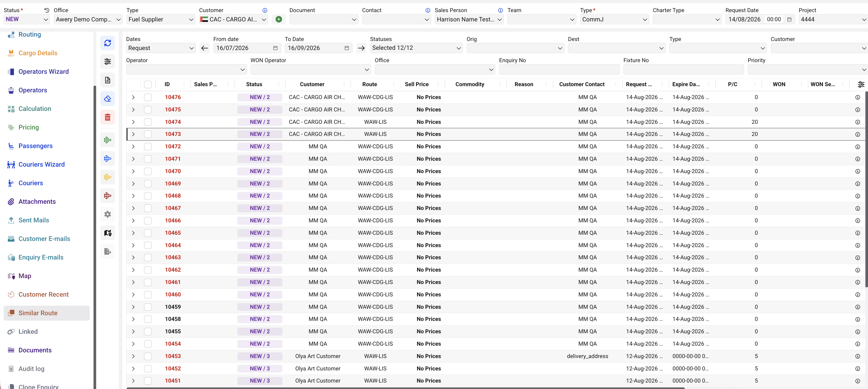Check the checkbox for row 10474

pos(148,122)
